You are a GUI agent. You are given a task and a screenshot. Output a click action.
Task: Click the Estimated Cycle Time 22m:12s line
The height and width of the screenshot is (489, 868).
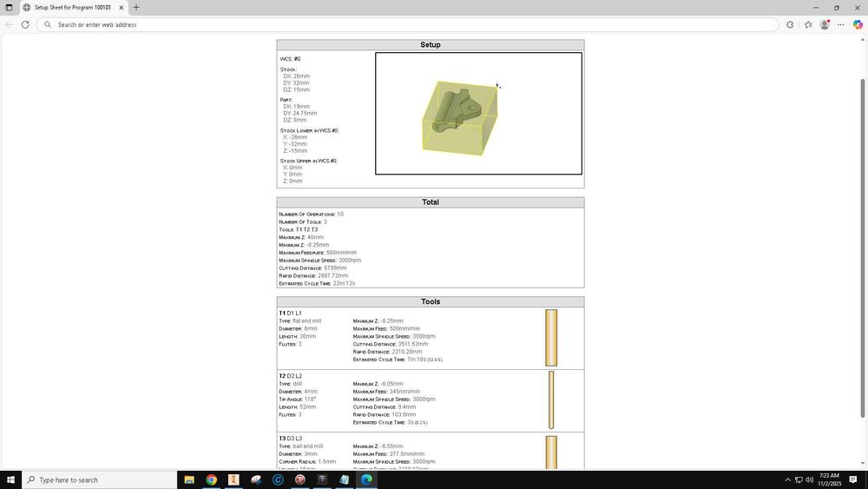pos(317,283)
